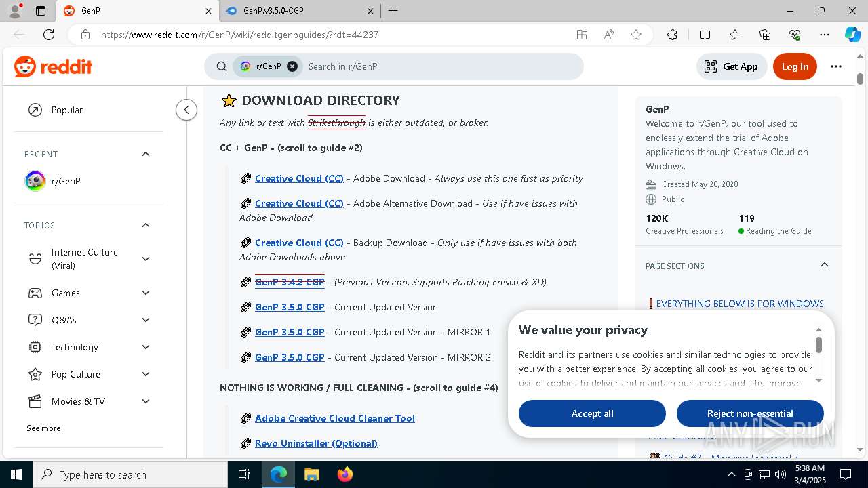Open Task View on taskbar
Image resolution: width=868 pixels, height=488 pixels.
(244, 474)
